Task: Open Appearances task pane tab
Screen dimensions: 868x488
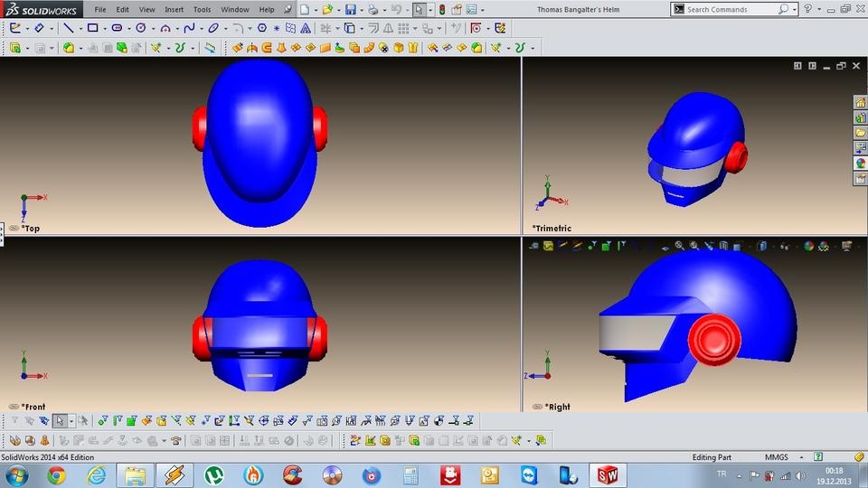Action: coord(860,164)
